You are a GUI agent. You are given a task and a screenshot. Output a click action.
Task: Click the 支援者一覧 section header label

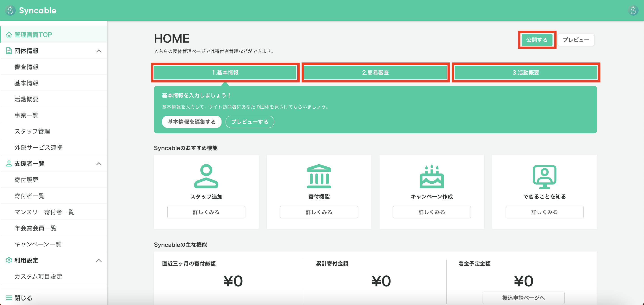coord(29,164)
